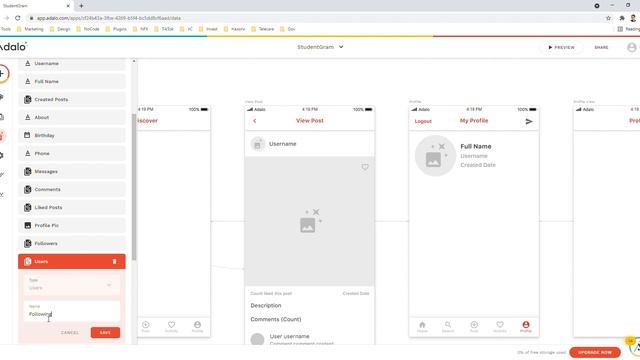Open the Type dropdown in property editor

(72, 284)
